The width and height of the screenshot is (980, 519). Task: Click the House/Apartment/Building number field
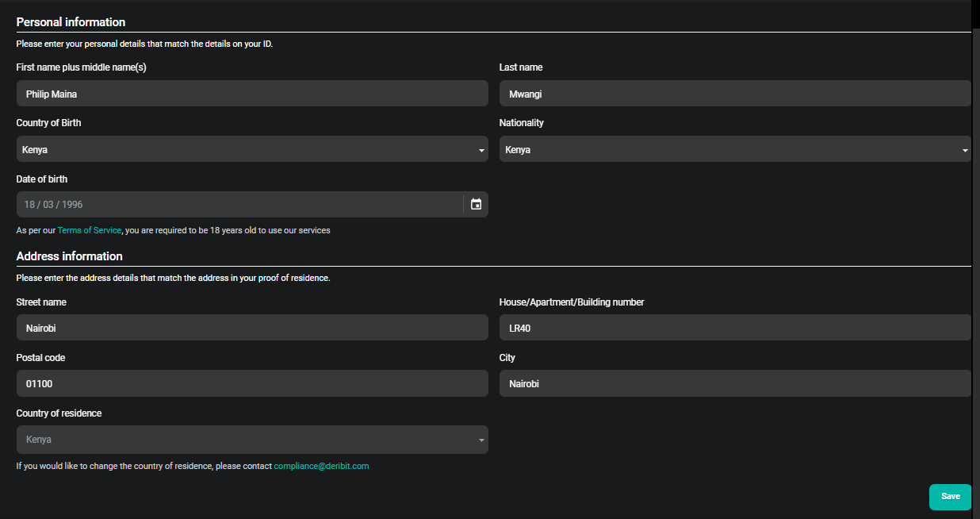(733, 327)
